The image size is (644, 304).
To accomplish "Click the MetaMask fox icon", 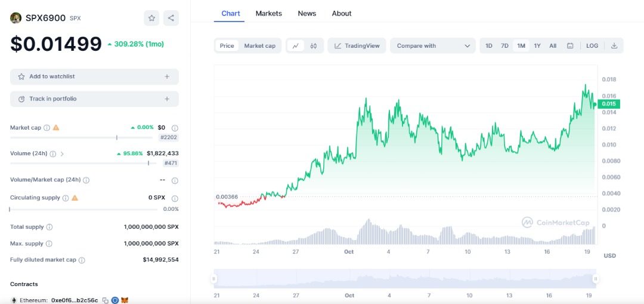I will (x=125, y=300).
